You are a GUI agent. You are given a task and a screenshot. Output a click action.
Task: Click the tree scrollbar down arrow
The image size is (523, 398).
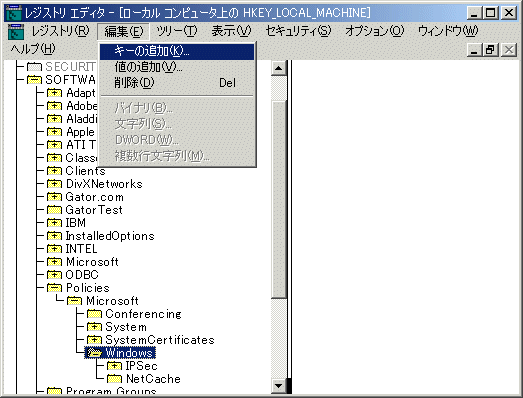click(x=278, y=386)
